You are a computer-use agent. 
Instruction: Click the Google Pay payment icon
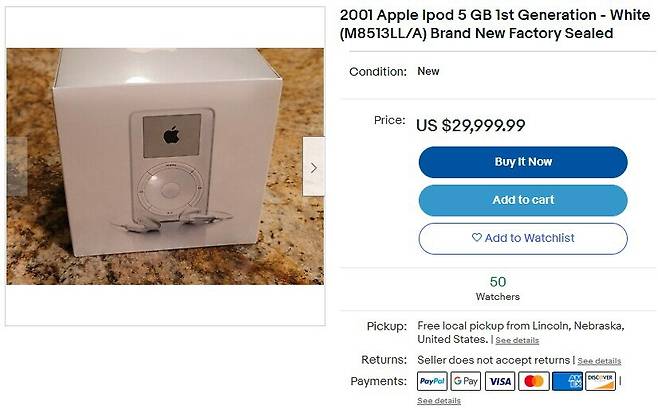[x=466, y=381]
